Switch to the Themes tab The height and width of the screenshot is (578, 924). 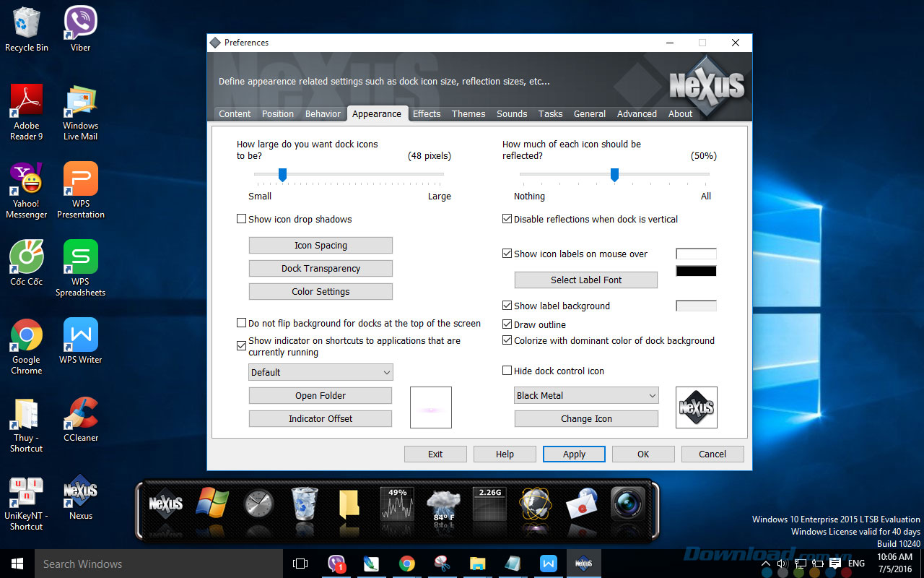pos(468,113)
